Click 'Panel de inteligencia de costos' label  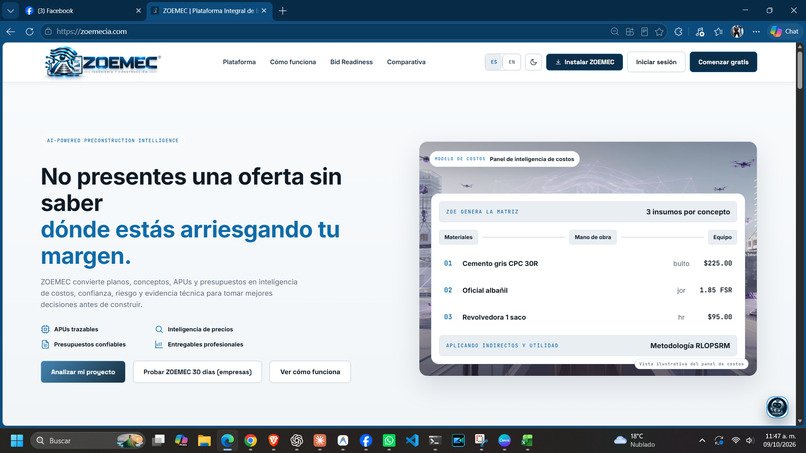[532, 159]
